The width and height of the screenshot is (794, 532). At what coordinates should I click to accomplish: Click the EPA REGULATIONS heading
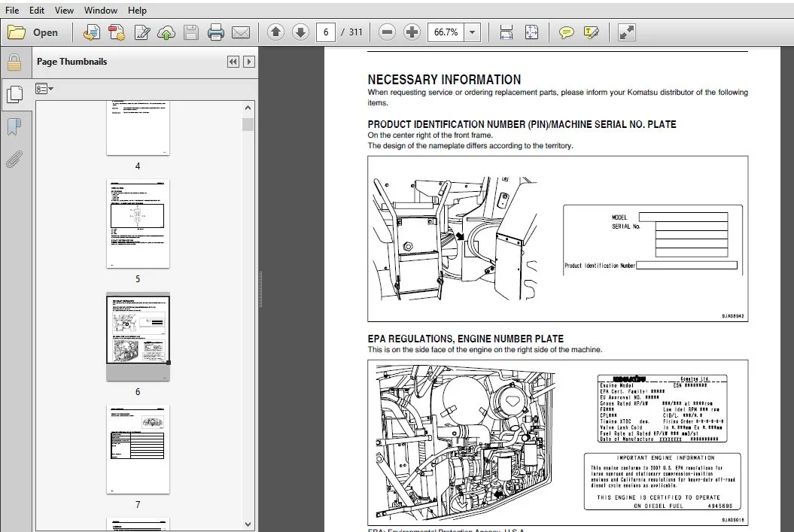465,339
